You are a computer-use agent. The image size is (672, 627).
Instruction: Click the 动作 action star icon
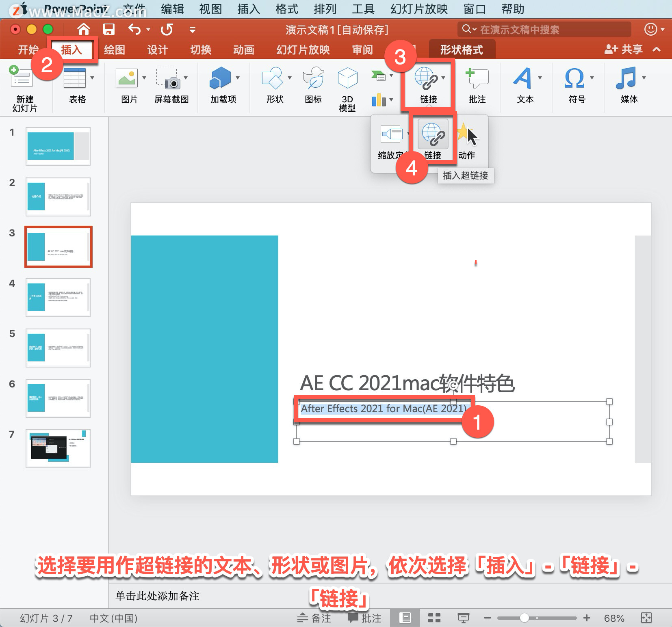pyautogui.click(x=464, y=133)
